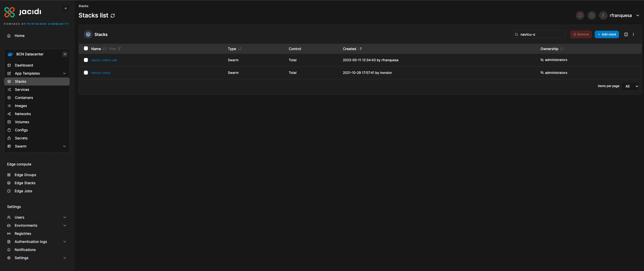The height and width of the screenshot is (271, 644).
Task: Open the help question mark icon
Action: coord(591,15)
